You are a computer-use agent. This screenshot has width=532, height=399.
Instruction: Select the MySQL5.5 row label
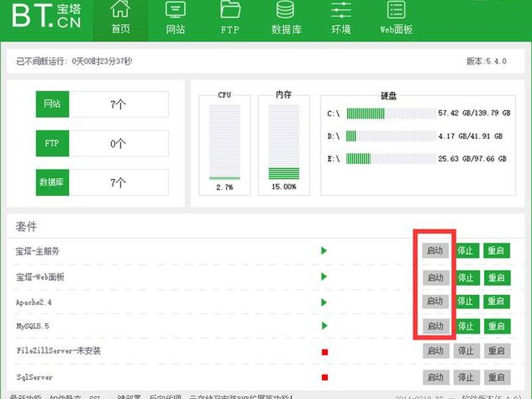(x=33, y=326)
